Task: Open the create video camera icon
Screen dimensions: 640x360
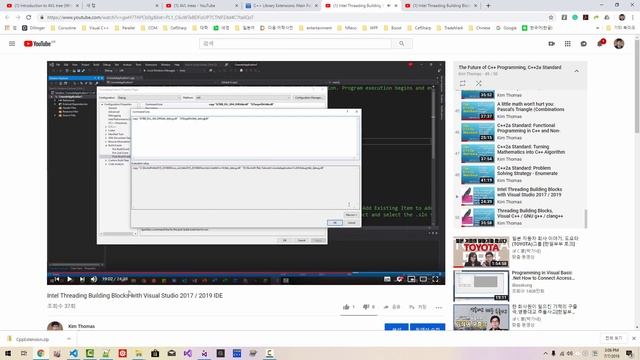Action: (x=551, y=44)
